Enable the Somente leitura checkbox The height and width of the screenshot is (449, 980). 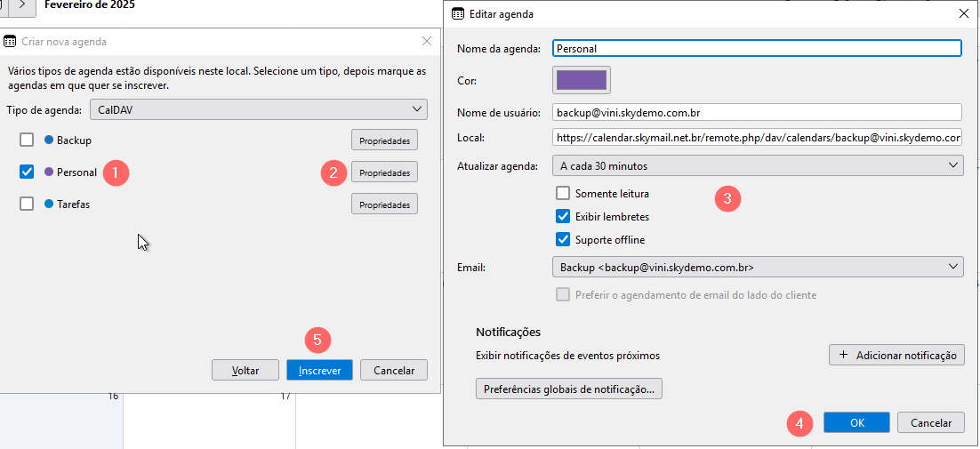pyautogui.click(x=563, y=194)
